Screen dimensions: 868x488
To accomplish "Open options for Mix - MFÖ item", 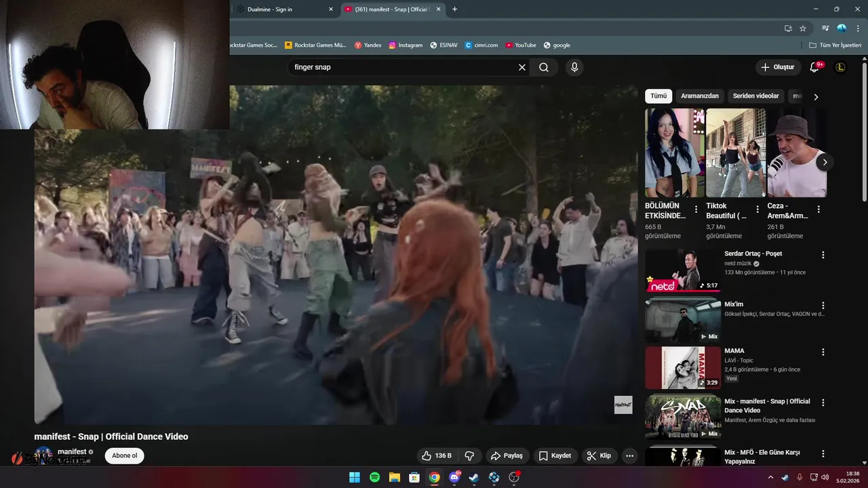I will (x=823, y=453).
